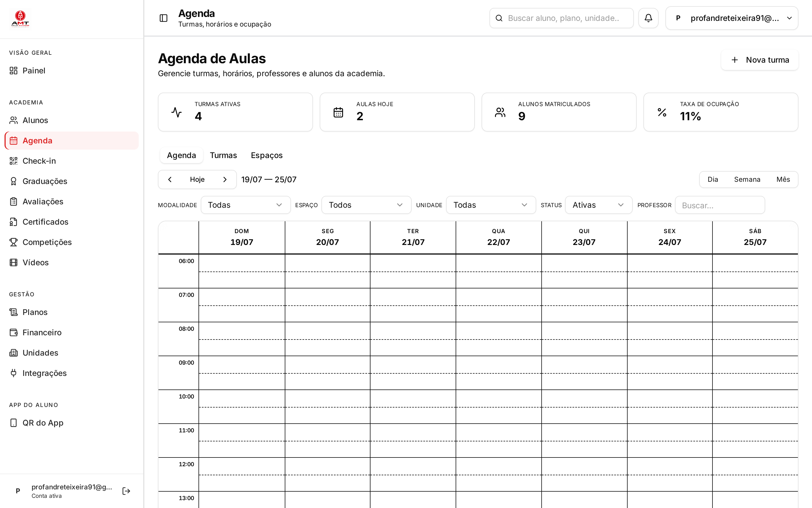
Task: Click the SÁB 25/07 column header
Action: tap(755, 237)
